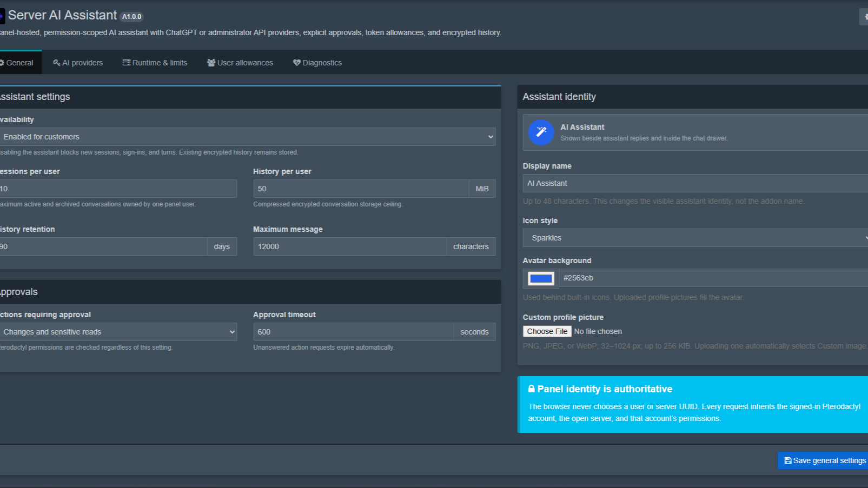This screenshot has height=488, width=868.
Task: Click the characters unit label
Action: (471, 246)
